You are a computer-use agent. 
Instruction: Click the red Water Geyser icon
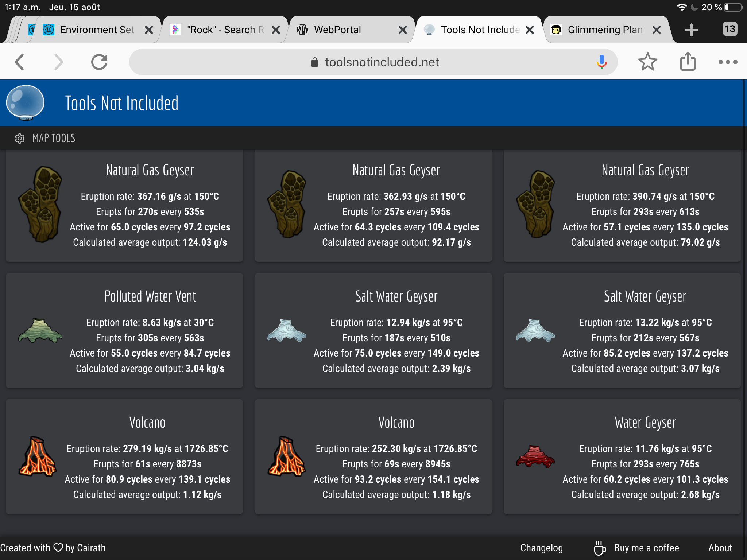(535, 456)
